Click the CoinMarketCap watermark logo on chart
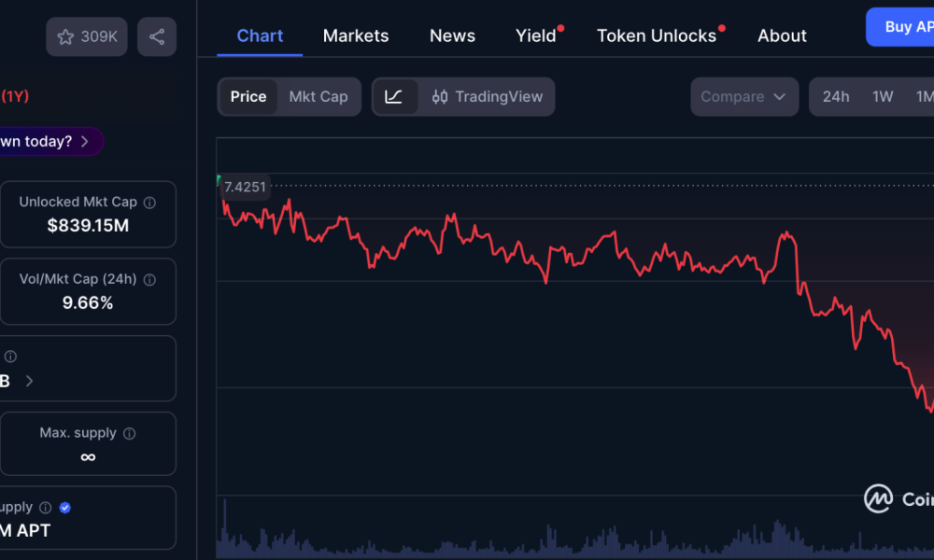This screenshot has height=560, width=934. (x=879, y=498)
